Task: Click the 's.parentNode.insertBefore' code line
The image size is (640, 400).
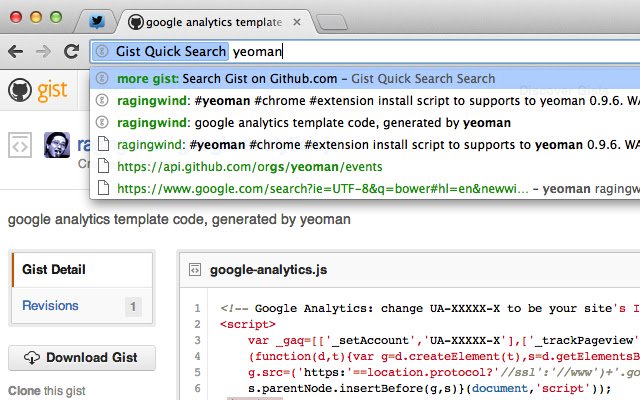Action: (x=430, y=389)
